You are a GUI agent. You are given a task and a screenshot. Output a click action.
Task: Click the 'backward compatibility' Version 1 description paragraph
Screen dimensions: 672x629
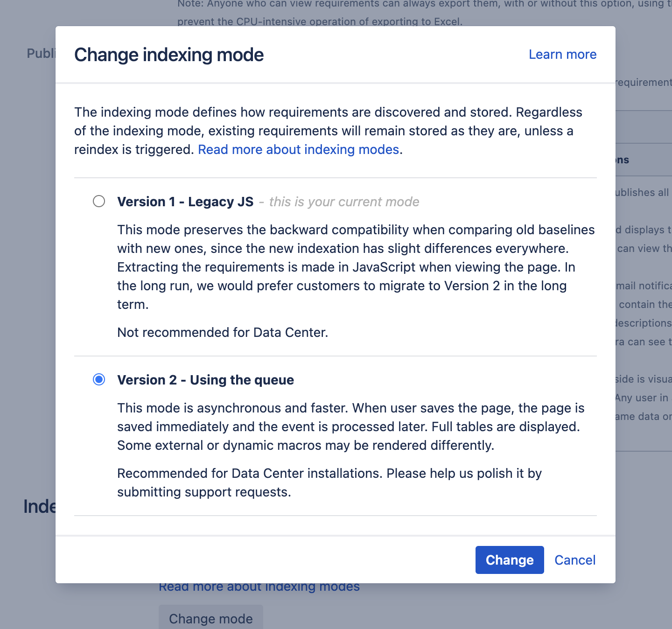pos(355,267)
